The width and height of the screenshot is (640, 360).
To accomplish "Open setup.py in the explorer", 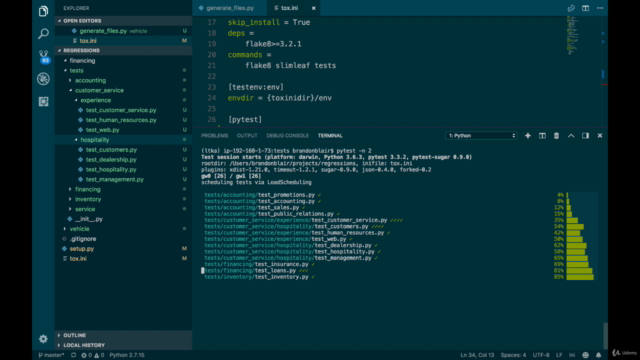I will [123, 249].
